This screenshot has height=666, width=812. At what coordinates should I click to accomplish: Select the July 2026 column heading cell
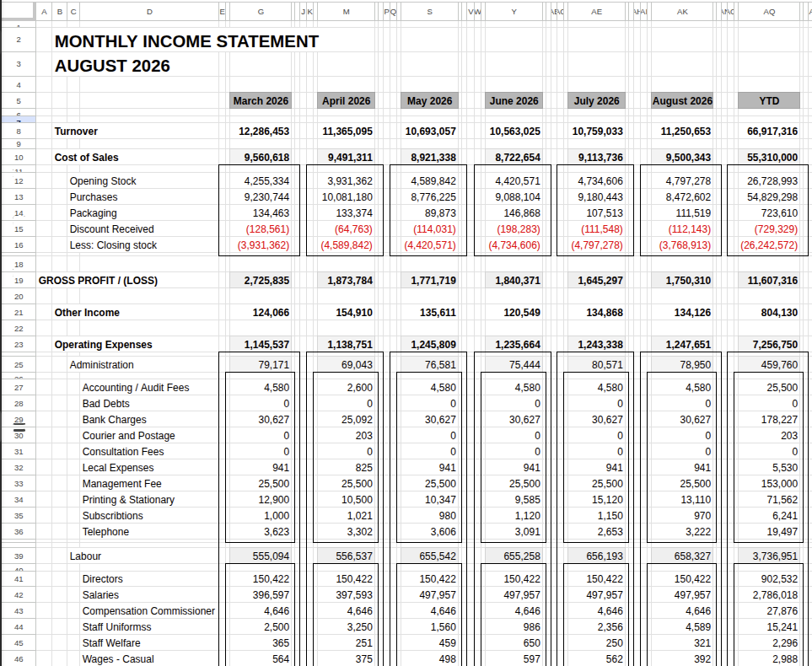click(597, 101)
